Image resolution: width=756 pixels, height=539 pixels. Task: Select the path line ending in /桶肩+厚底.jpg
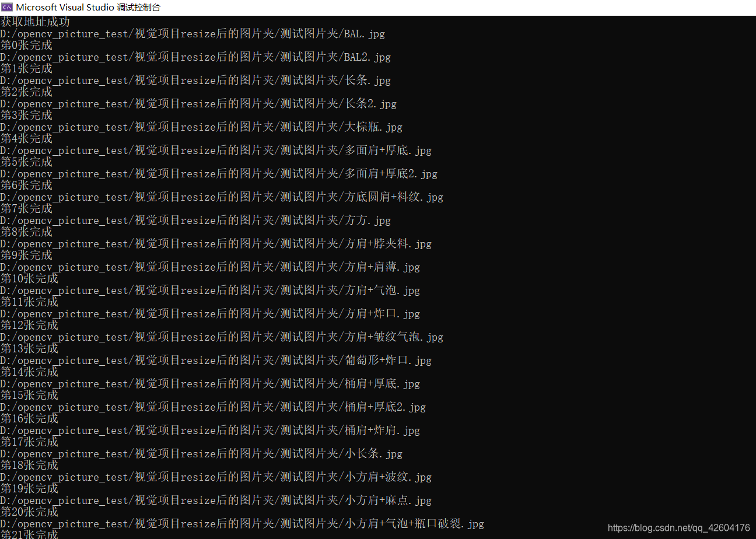(210, 384)
